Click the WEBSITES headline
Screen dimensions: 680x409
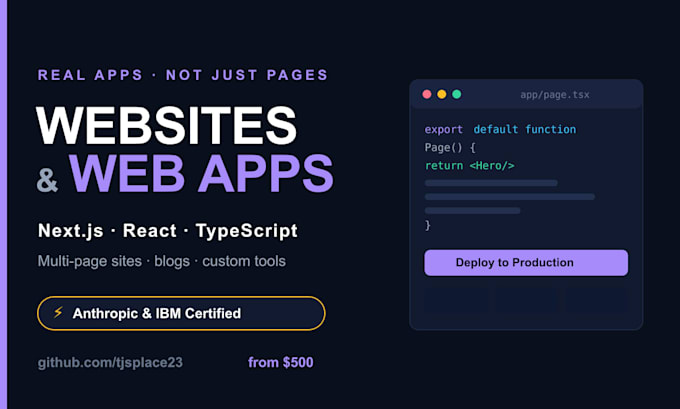pos(167,126)
